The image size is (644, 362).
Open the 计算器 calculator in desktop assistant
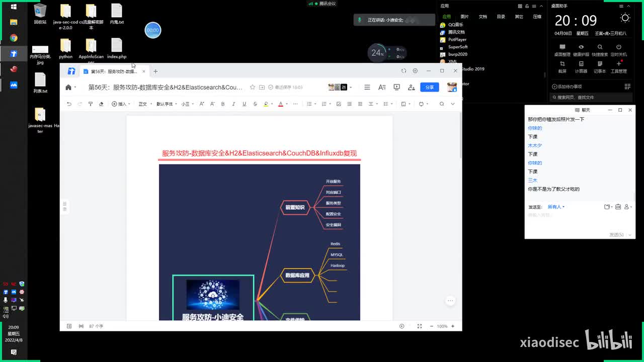[x=581, y=67]
